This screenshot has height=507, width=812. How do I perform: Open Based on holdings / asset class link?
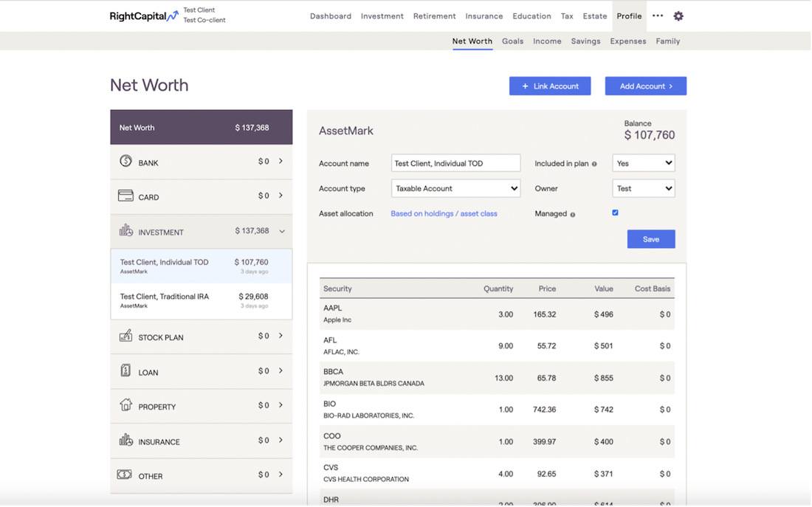(444, 214)
